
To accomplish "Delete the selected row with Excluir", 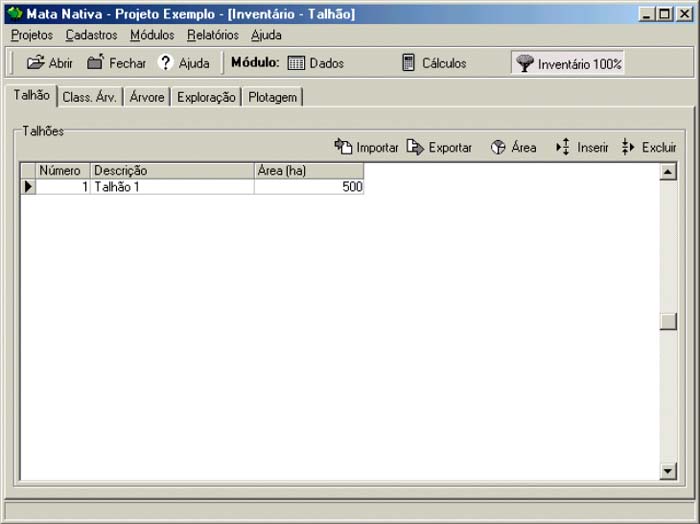I will [628, 147].
